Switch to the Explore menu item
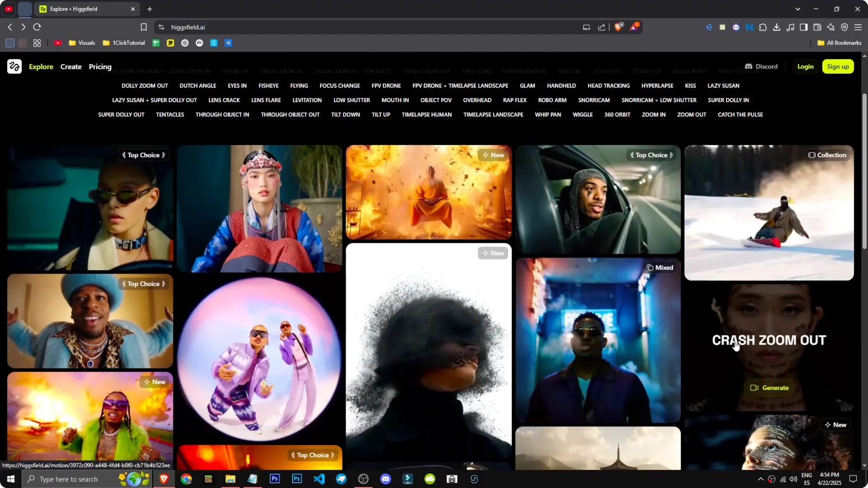 coord(41,66)
